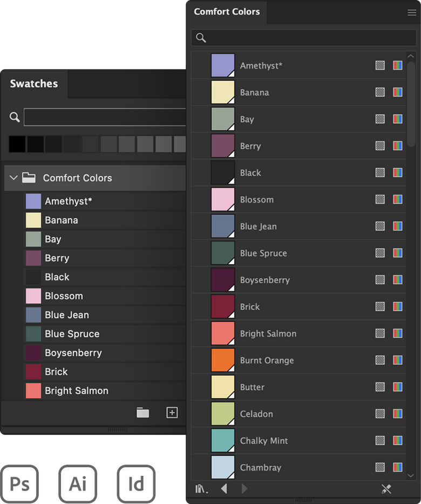The width and height of the screenshot is (421, 504).
Task: Toggle the pattern indicator next to Amethyst
Action: [x=380, y=65]
